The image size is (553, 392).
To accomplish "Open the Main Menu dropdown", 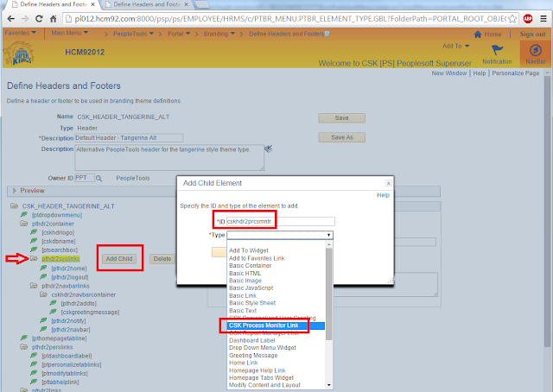I will pos(69,33).
